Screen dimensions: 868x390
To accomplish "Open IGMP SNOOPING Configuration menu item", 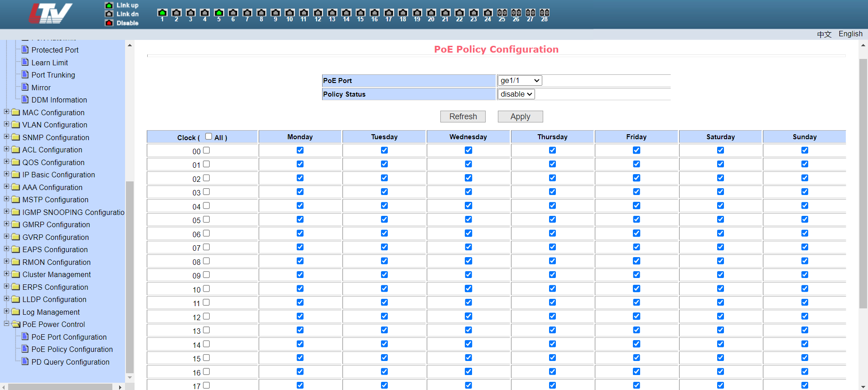I will (73, 212).
